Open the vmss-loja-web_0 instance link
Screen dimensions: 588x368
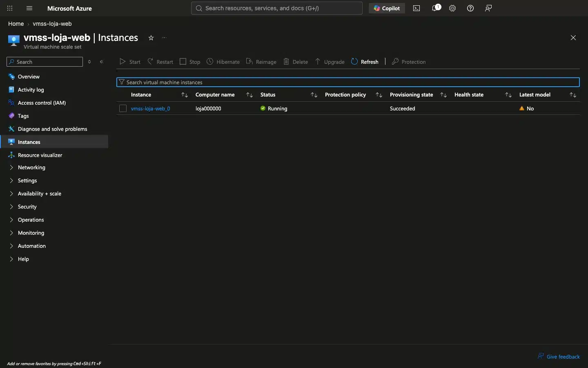coord(150,108)
